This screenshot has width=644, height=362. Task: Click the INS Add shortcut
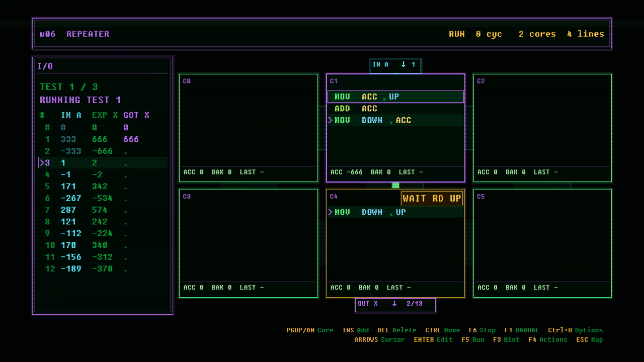[x=355, y=330]
